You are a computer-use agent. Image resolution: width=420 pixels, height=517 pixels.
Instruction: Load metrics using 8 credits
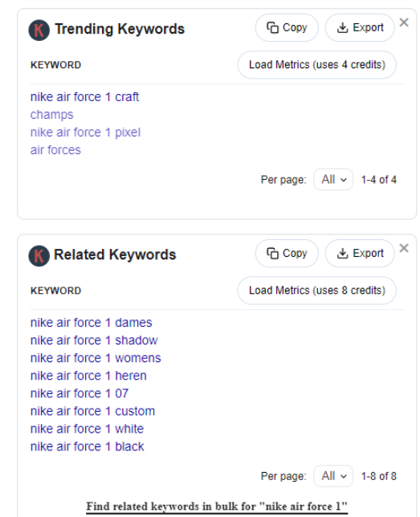click(x=316, y=290)
